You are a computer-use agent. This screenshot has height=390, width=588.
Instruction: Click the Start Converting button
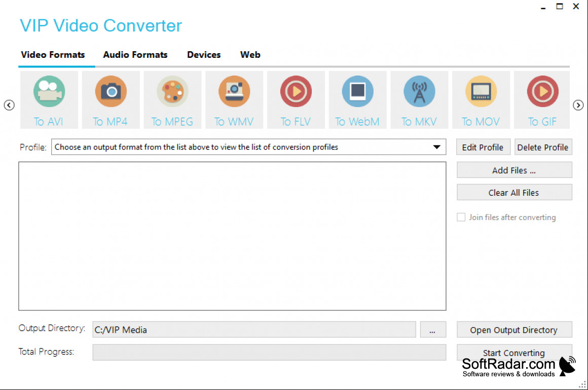514,352
